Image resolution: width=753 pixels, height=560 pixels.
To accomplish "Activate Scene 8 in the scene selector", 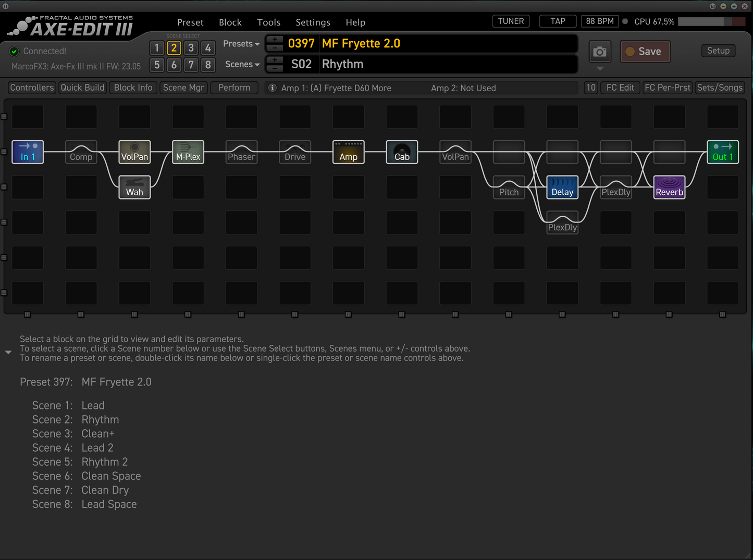I will point(208,65).
